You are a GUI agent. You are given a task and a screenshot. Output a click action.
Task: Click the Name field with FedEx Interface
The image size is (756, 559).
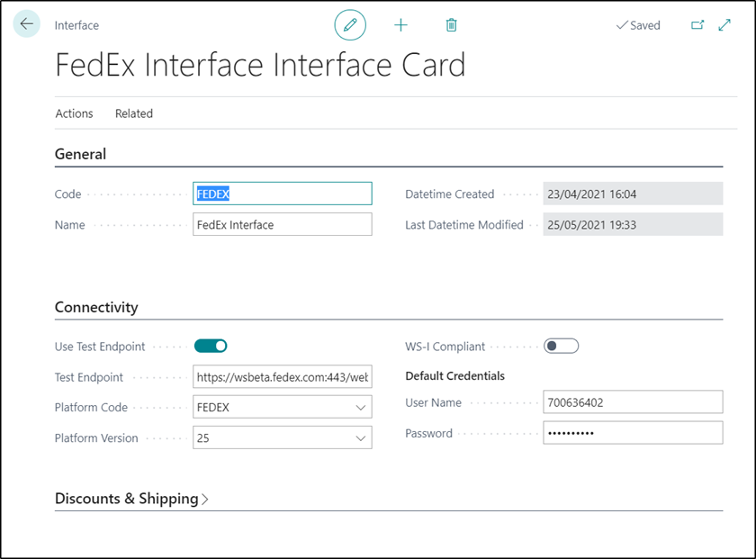tap(283, 225)
